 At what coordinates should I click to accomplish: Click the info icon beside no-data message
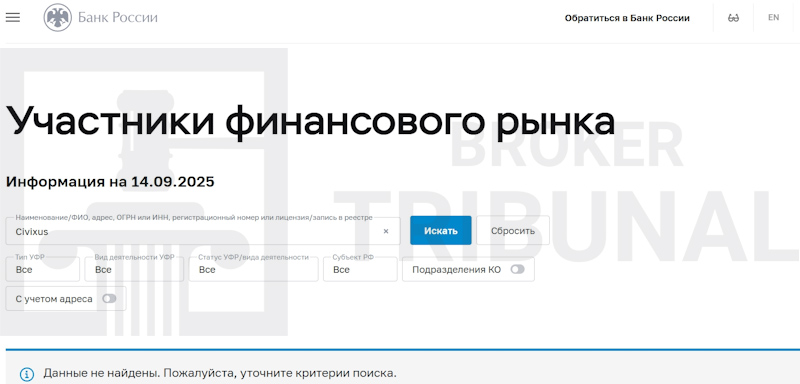click(27, 374)
